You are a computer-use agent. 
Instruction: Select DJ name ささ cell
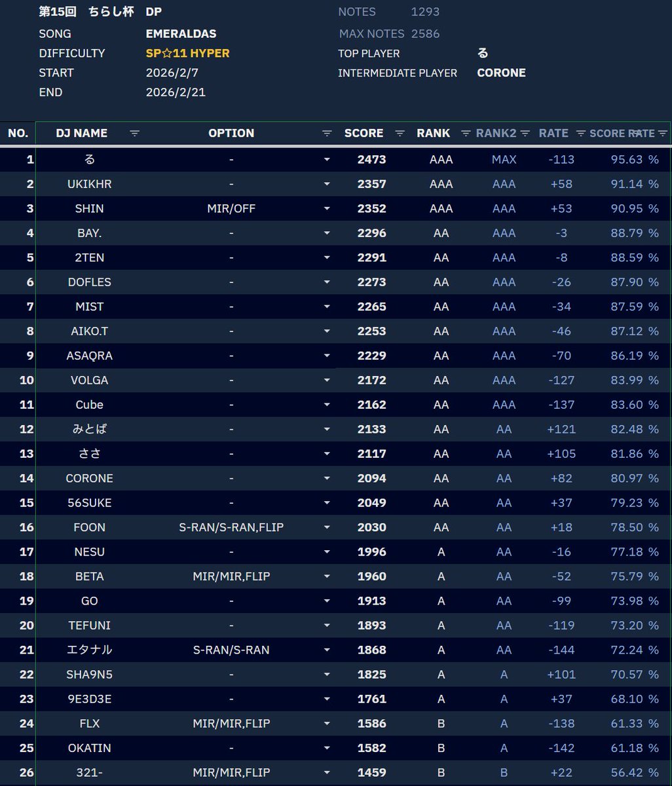pos(90,454)
